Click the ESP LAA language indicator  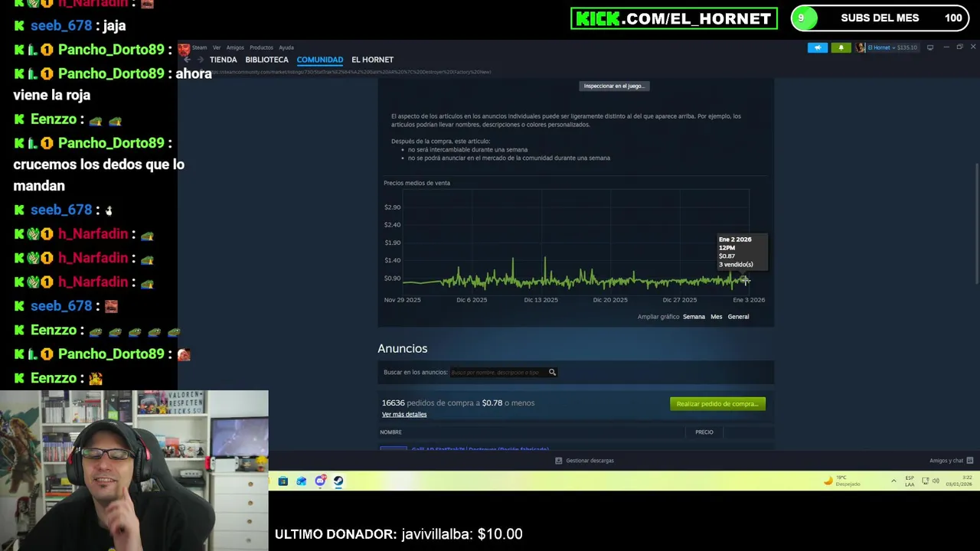pos(910,481)
